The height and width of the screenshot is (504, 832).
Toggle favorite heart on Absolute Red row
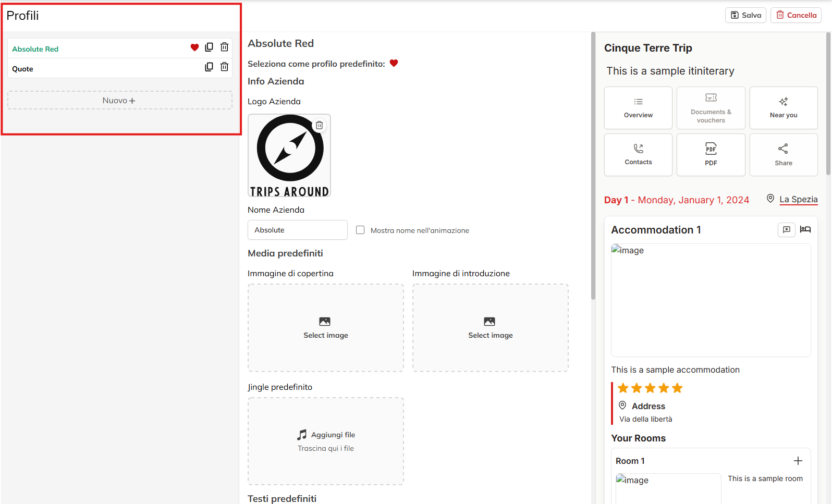[194, 47]
